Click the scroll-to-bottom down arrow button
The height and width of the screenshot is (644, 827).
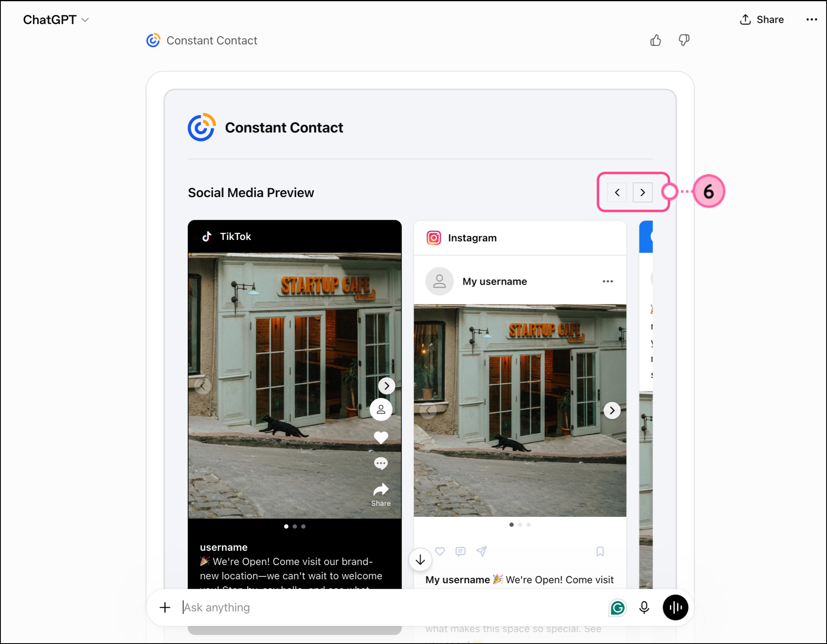pos(420,560)
